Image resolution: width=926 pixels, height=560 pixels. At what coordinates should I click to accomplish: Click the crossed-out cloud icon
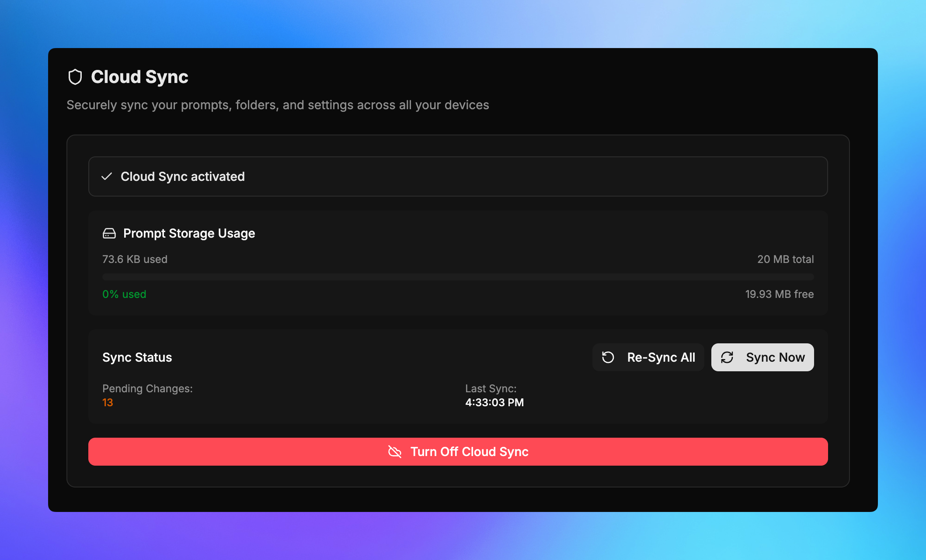395,452
